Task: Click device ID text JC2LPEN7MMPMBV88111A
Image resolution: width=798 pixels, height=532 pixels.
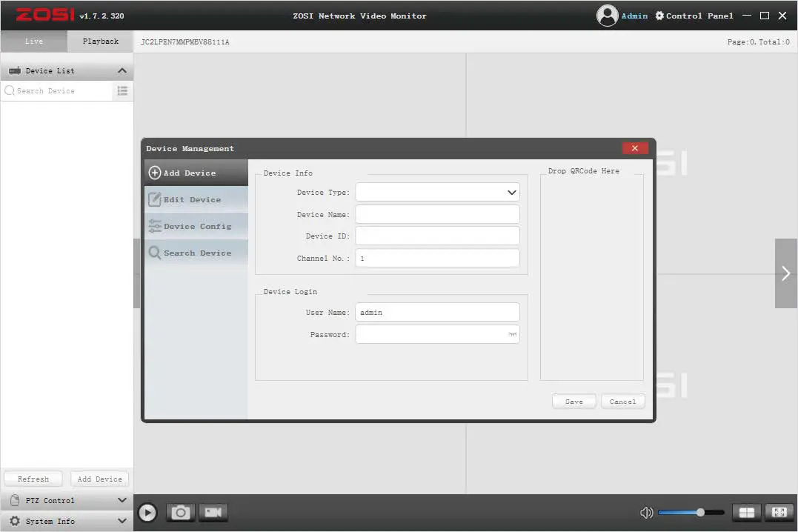Action: click(x=185, y=41)
